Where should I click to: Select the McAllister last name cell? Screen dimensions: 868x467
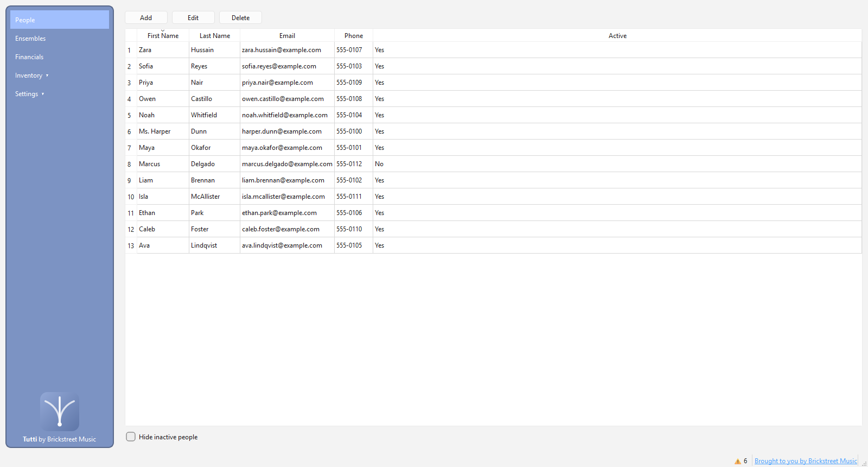(x=215, y=197)
